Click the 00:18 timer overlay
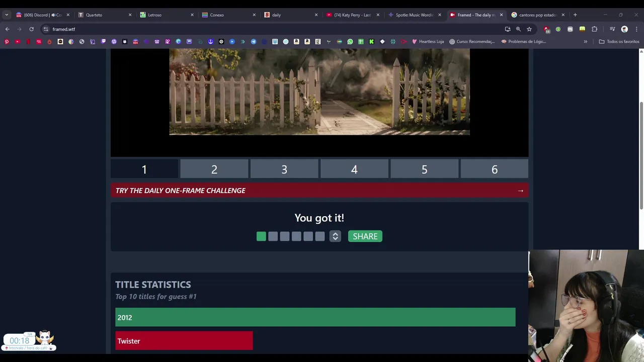Screen dimensions: 644x362 click(20, 341)
